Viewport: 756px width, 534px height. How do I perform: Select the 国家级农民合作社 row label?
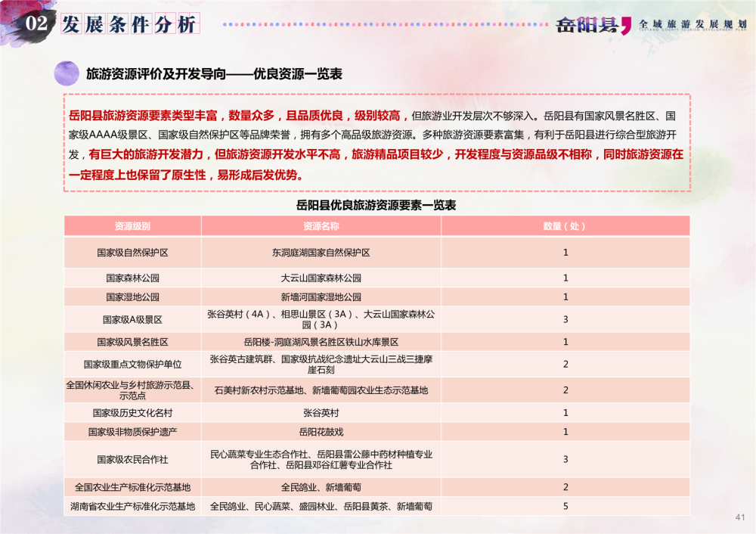point(132,459)
